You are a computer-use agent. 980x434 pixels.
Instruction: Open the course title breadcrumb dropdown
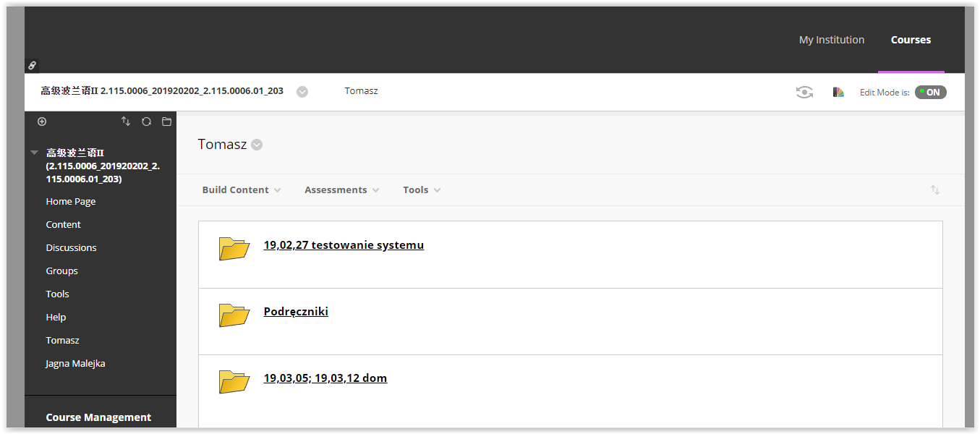[302, 92]
